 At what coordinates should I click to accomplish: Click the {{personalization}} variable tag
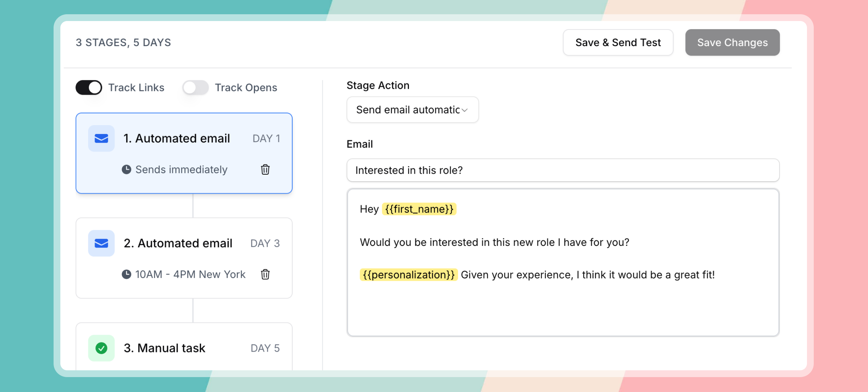(x=409, y=275)
